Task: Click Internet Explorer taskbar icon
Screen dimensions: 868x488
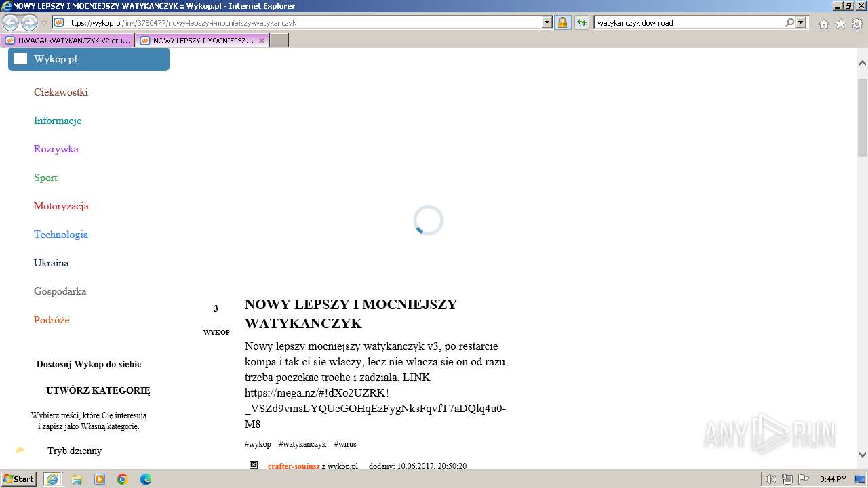Action: click(x=52, y=479)
